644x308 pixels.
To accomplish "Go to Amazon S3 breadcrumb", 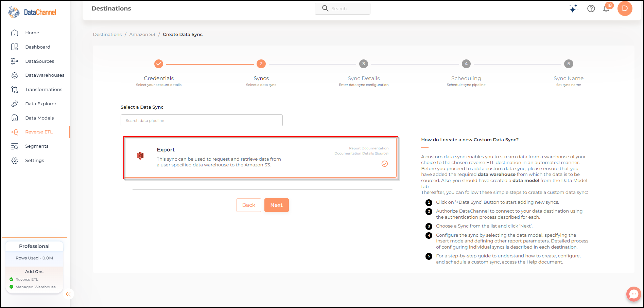I will point(142,34).
